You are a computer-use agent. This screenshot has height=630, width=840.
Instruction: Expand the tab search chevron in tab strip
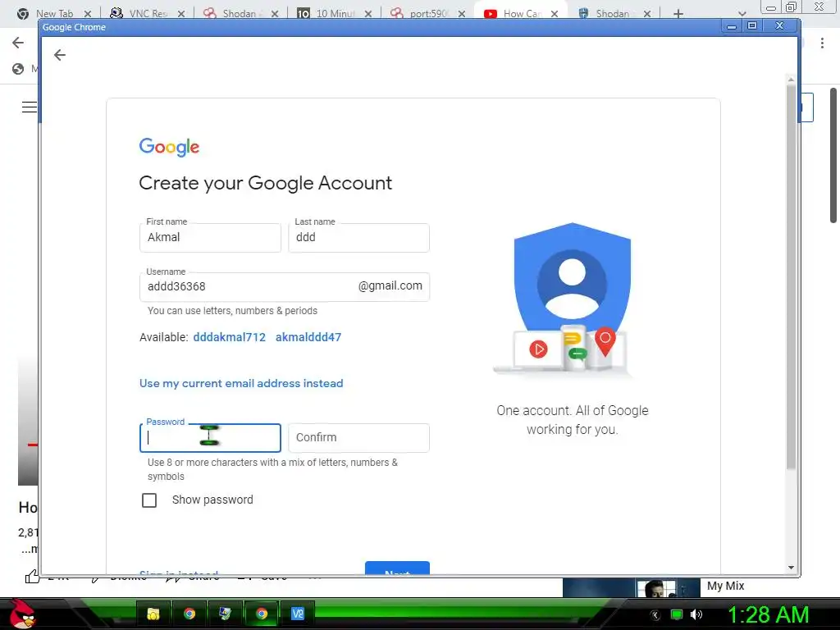(x=742, y=14)
